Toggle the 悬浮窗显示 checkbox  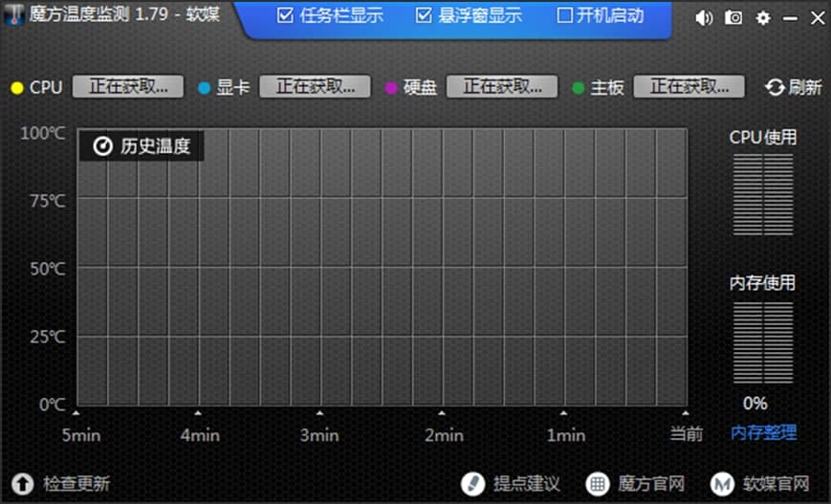[x=424, y=15]
